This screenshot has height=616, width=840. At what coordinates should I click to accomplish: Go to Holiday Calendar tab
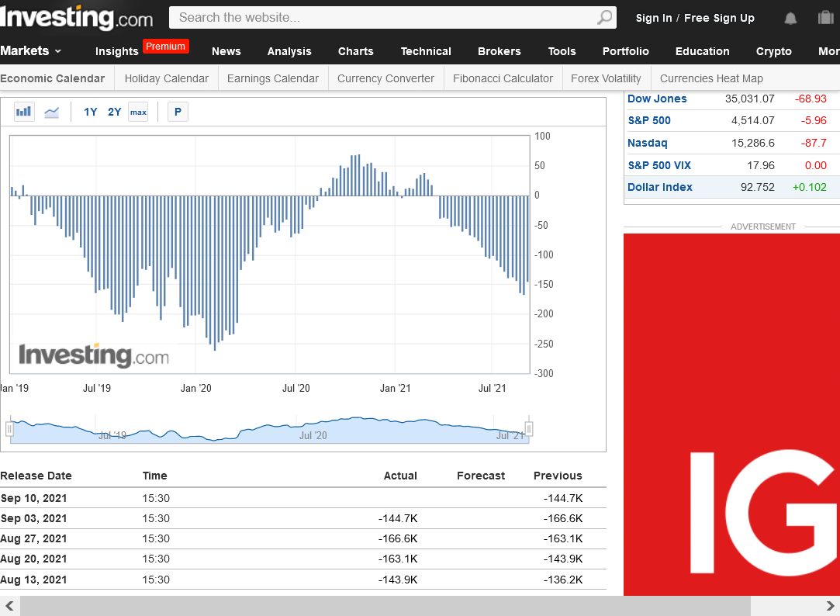(x=167, y=78)
